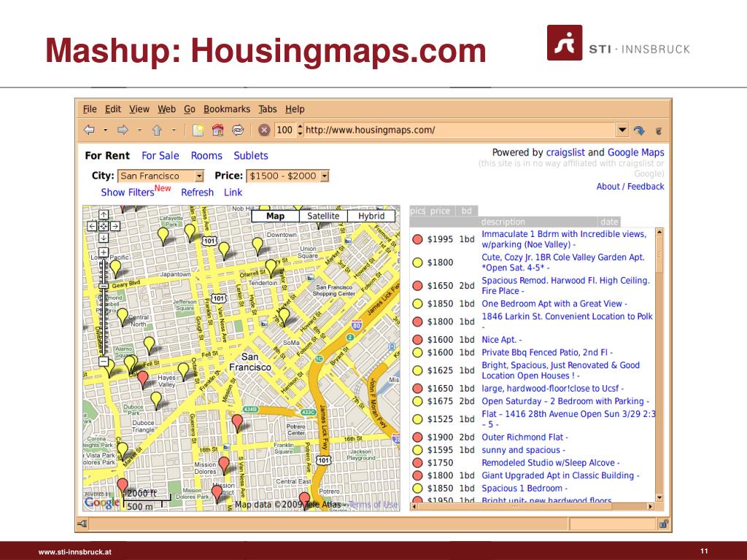Screen dimensions: 747x560
Task: Click the listings scrollbar down arrow
Action: click(x=659, y=497)
